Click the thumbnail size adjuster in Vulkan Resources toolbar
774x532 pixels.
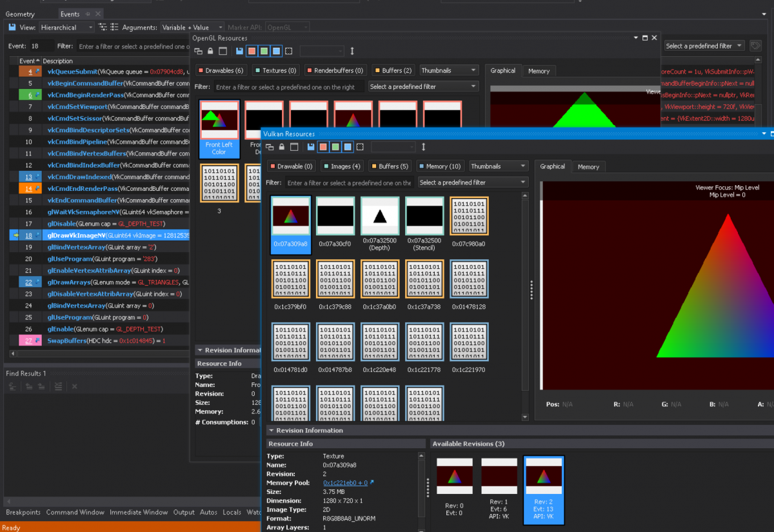pyautogui.click(x=424, y=148)
